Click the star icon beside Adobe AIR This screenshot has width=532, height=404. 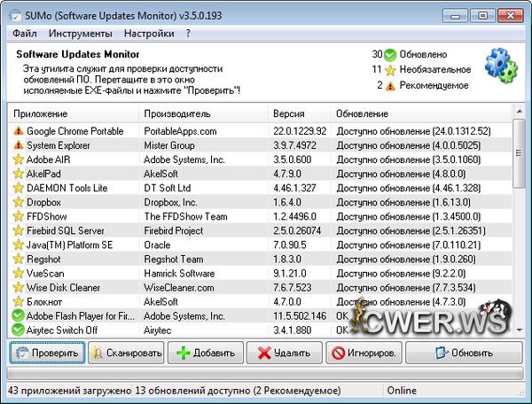pos(18,159)
